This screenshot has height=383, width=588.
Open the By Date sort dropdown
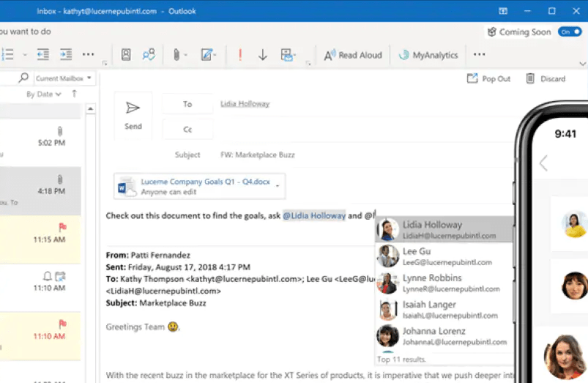coord(44,94)
